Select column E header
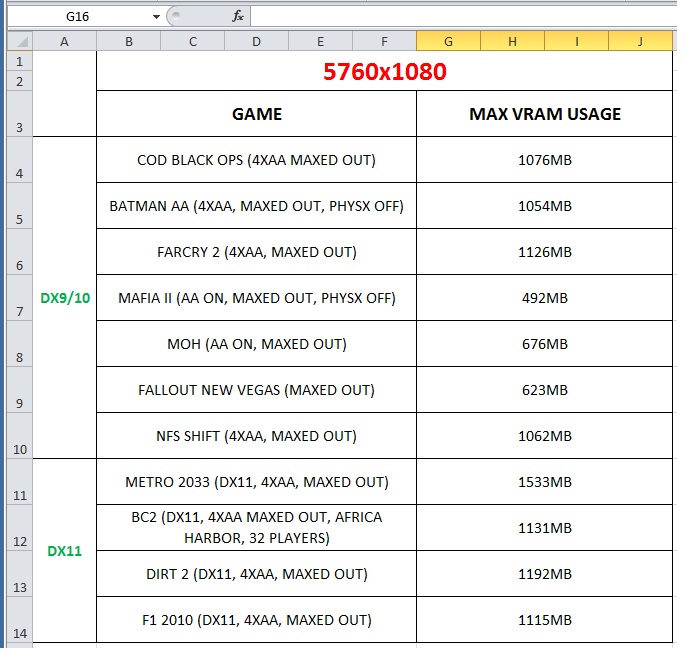 321,41
